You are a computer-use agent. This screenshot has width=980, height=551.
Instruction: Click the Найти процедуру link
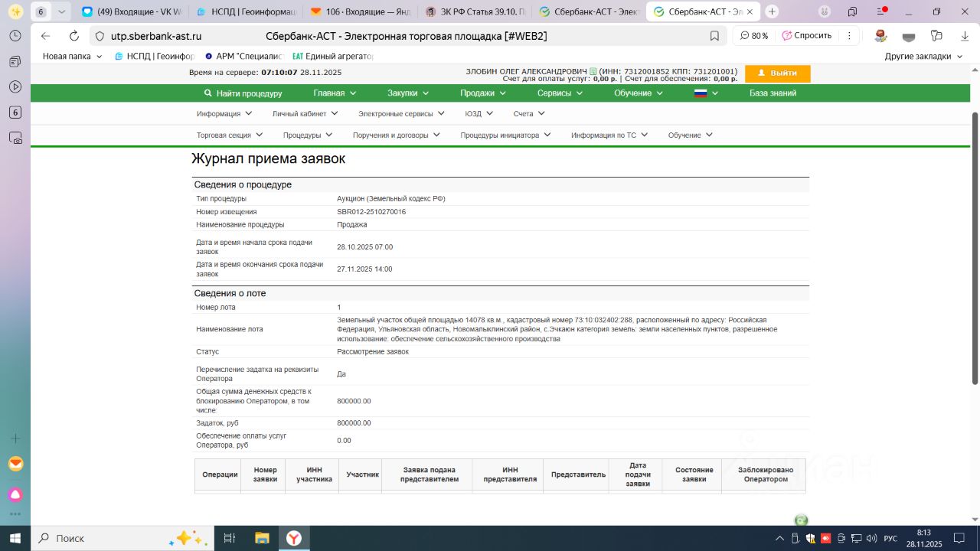pos(250,93)
